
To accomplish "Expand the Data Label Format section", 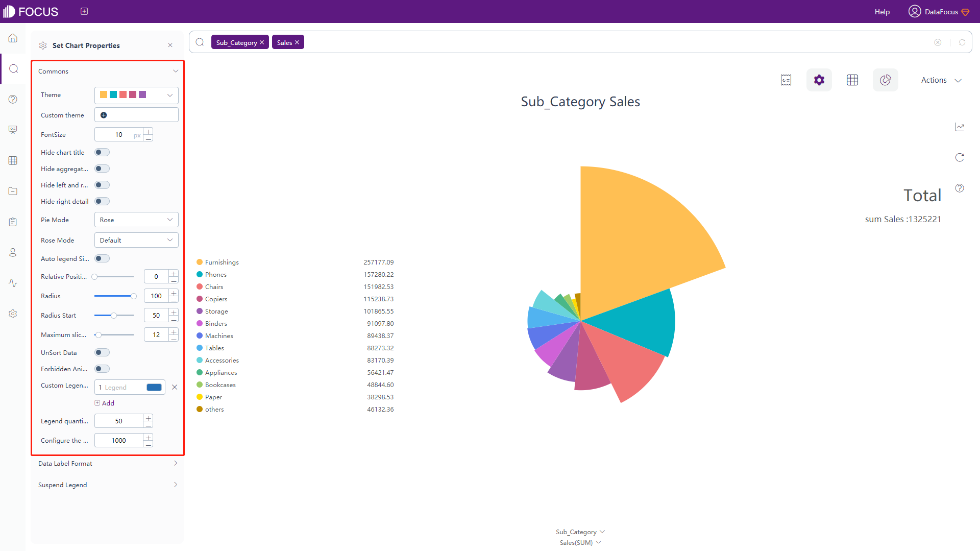I will point(108,463).
